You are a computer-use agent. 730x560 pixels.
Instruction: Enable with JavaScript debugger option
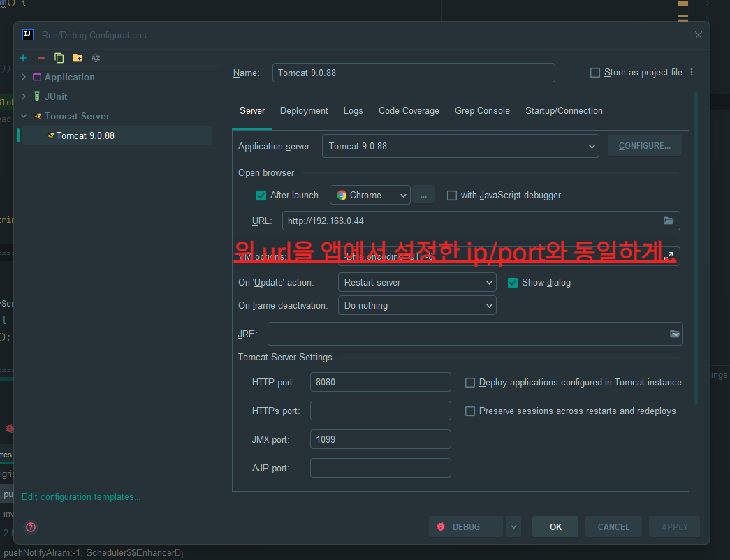coord(451,195)
